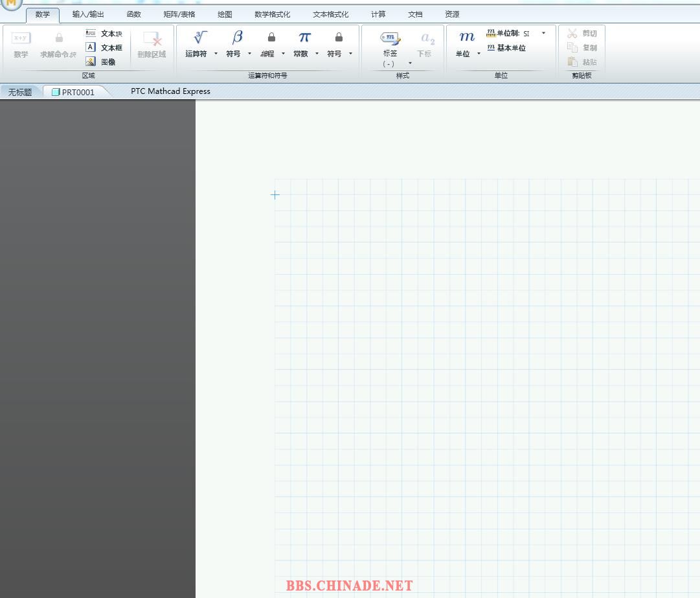This screenshot has height=598, width=700.
Task: Switch to the 矩阵/表格 ribbon tab
Action: (x=179, y=14)
